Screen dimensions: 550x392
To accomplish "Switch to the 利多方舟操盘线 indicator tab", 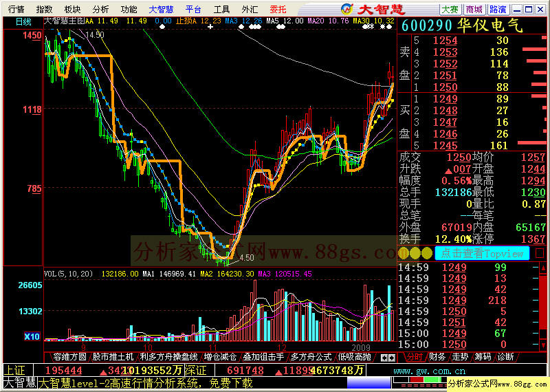I will [x=168, y=357].
